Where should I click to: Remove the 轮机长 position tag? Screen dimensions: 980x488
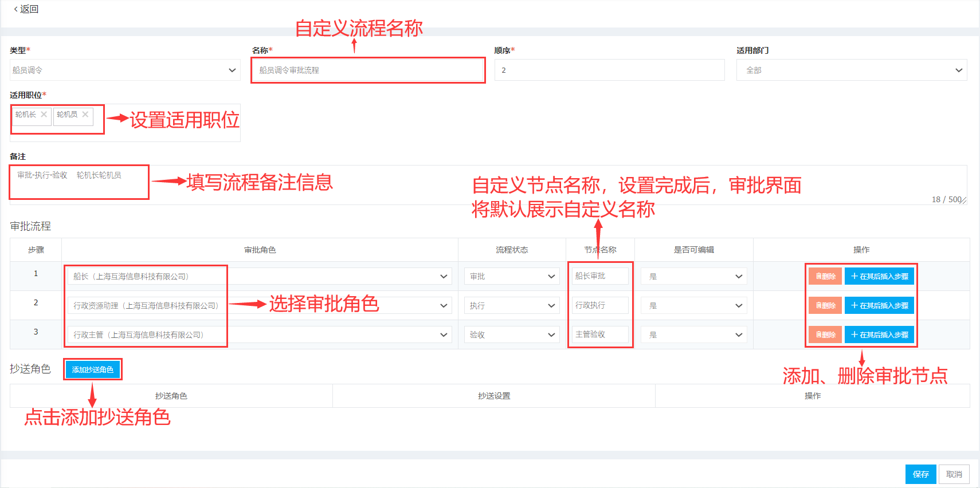[44, 115]
